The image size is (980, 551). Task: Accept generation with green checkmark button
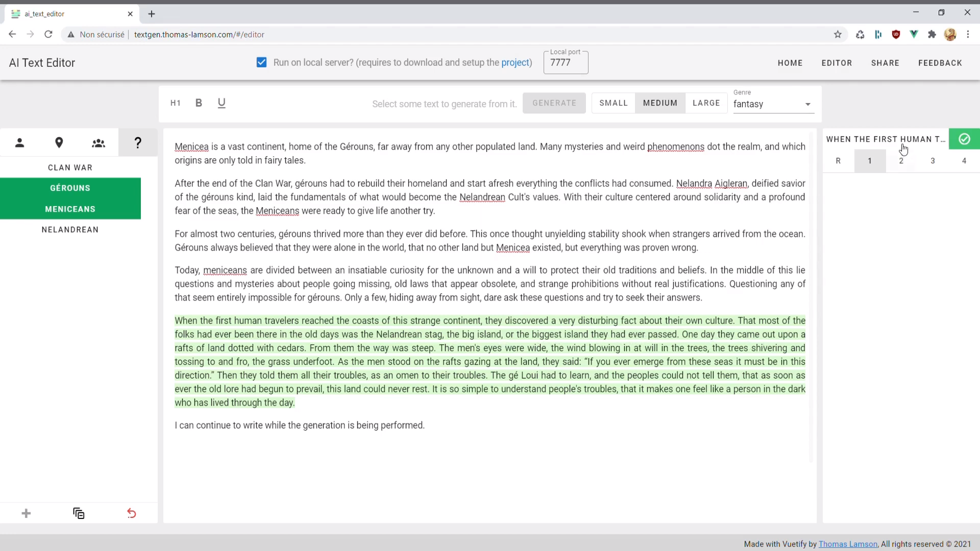(x=964, y=139)
